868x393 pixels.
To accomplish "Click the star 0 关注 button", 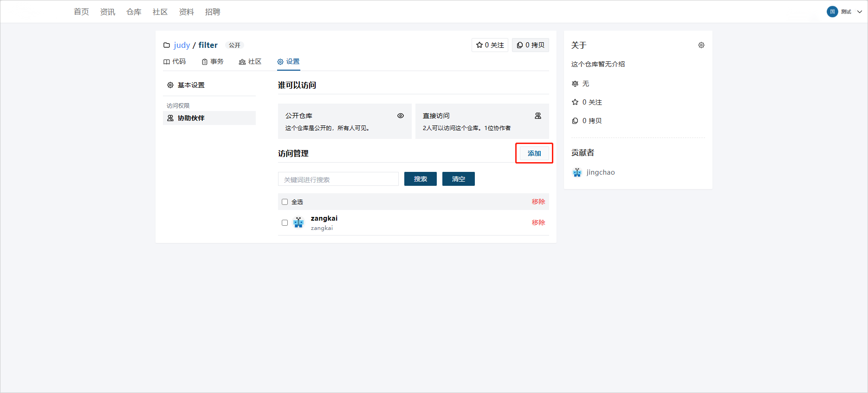I will point(490,45).
